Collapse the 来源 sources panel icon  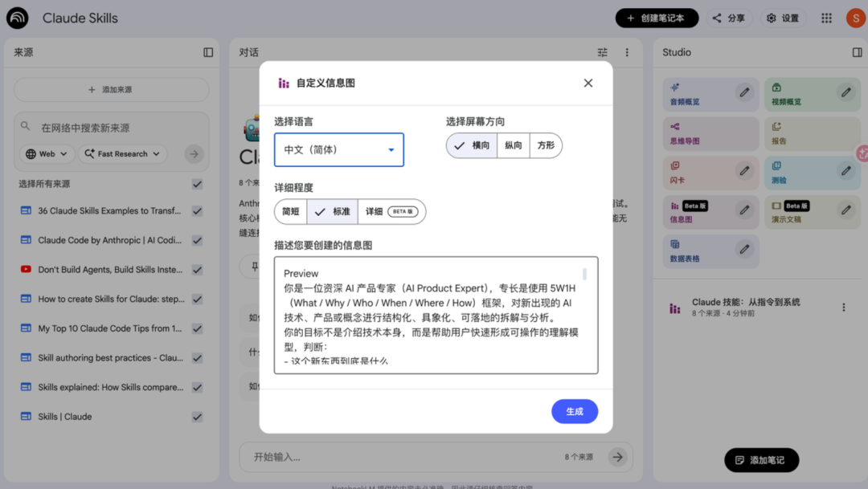click(208, 52)
